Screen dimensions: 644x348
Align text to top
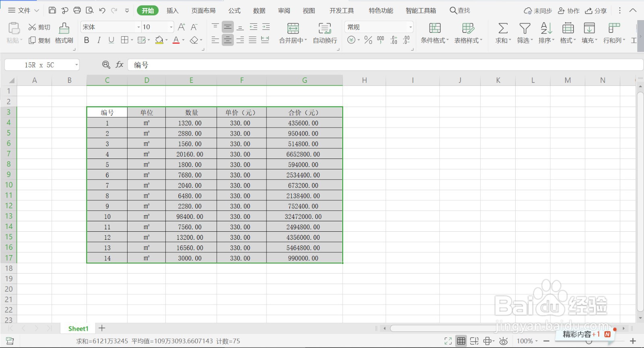[x=215, y=27]
